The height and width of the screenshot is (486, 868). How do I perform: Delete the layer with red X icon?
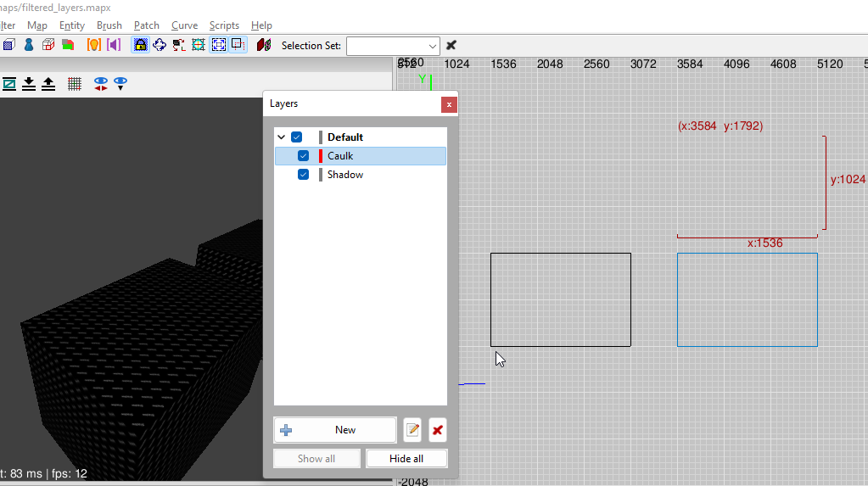coord(437,430)
